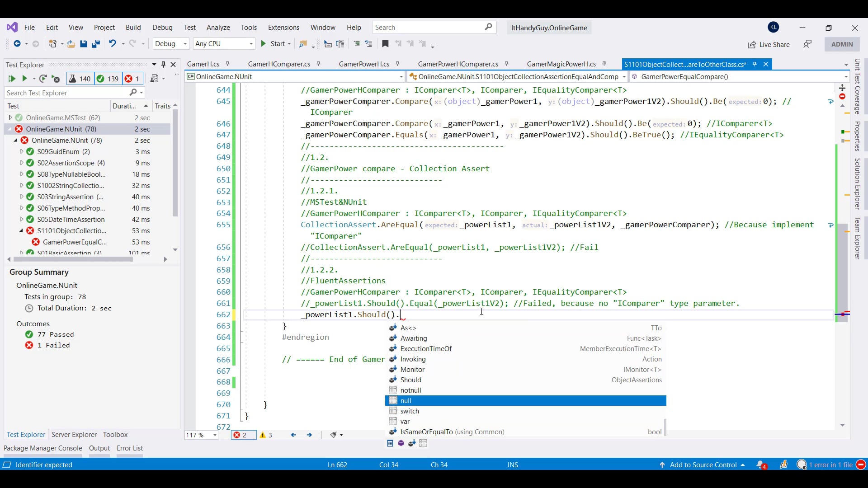Click Repeat Last Run icon
Screen dimensions: 868x488
click(43, 79)
